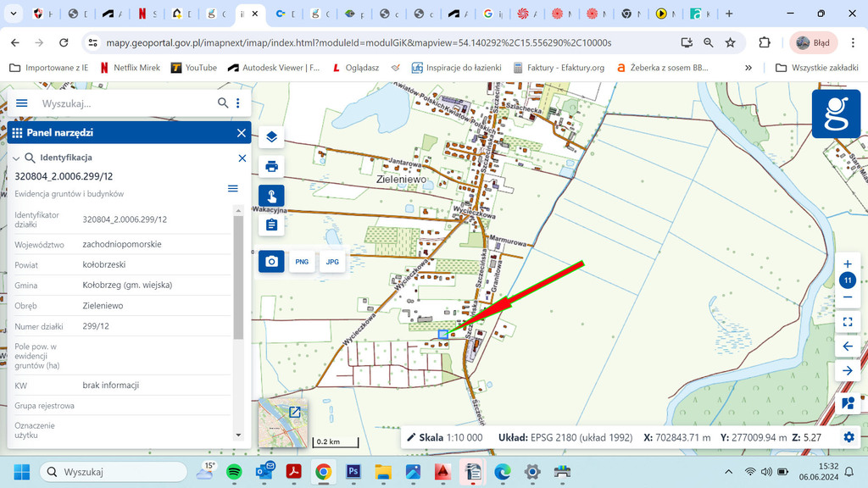Zoom in on the map

tap(848, 263)
